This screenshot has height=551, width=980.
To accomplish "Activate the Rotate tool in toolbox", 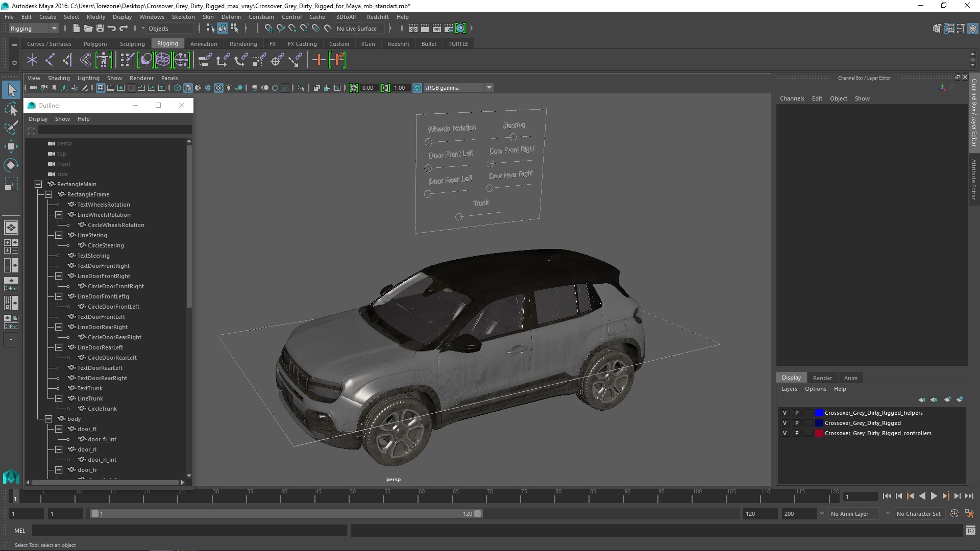I will (11, 165).
